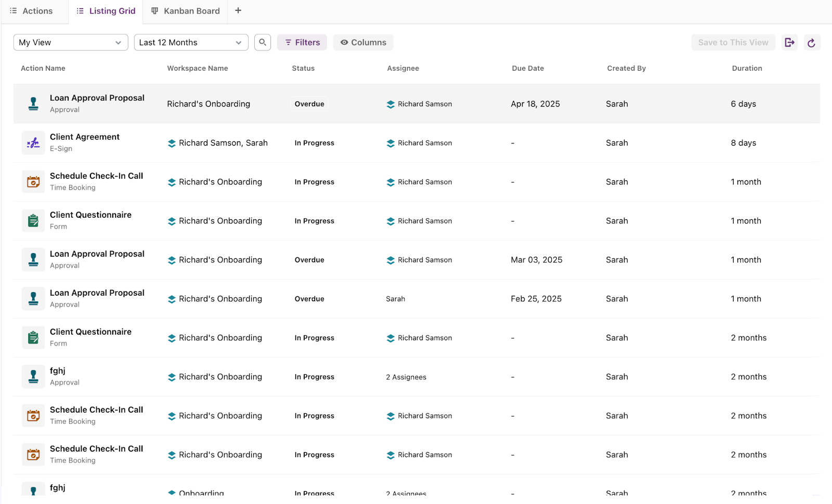Click the Due Date column header
Viewport: 832px width, 504px height.
coord(528,68)
